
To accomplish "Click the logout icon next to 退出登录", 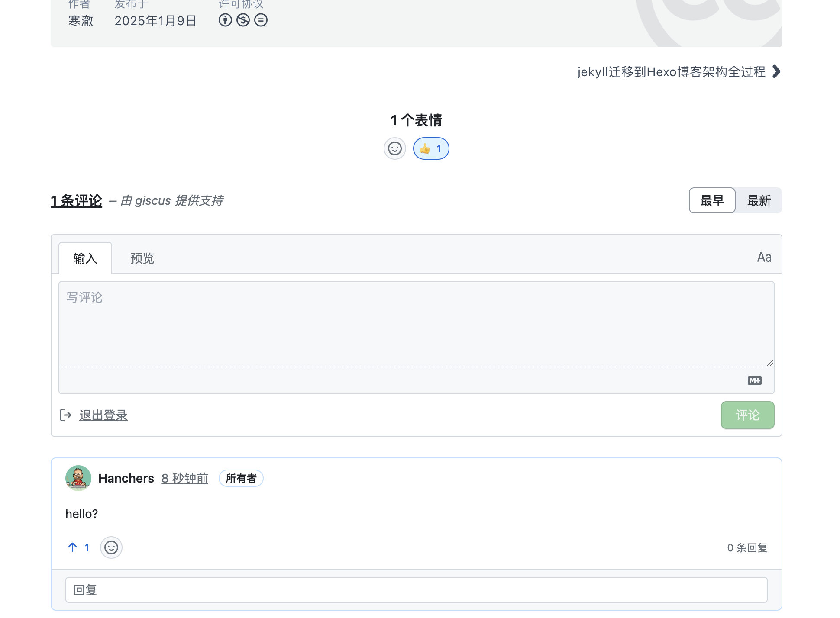I will pyautogui.click(x=66, y=415).
